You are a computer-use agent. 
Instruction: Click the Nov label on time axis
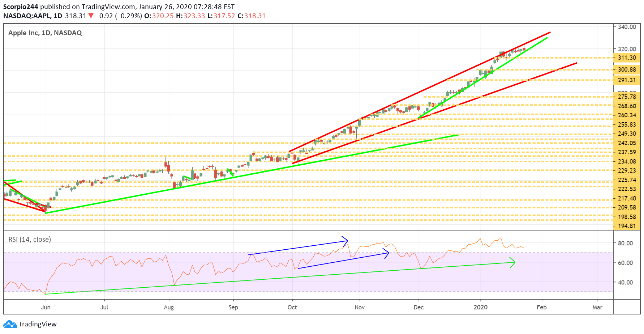pyautogui.click(x=360, y=308)
